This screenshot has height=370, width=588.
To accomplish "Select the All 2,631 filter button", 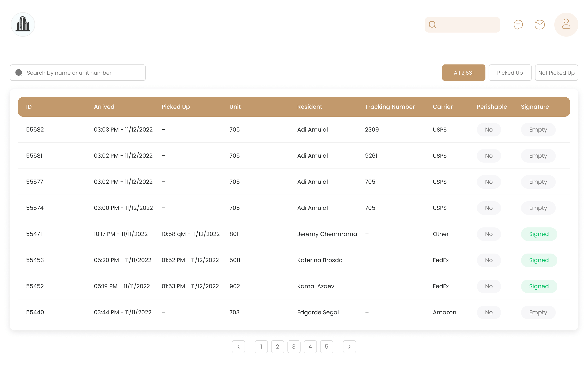I will click(463, 72).
